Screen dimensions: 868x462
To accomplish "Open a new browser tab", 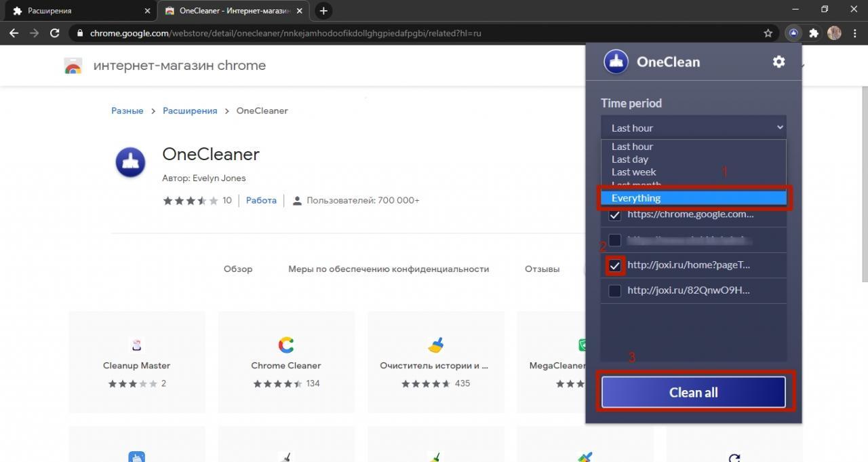I will pyautogui.click(x=323, y=11).
